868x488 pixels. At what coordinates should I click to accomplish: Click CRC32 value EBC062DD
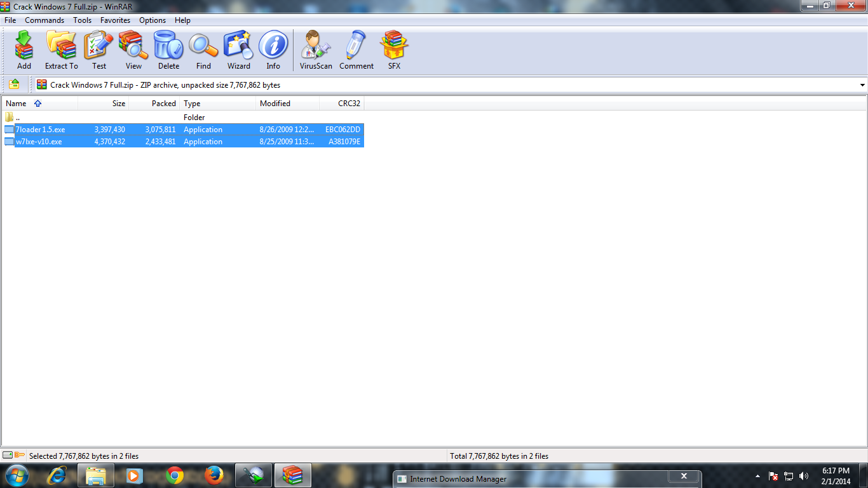pyautogui.click(x=342, y=130)
